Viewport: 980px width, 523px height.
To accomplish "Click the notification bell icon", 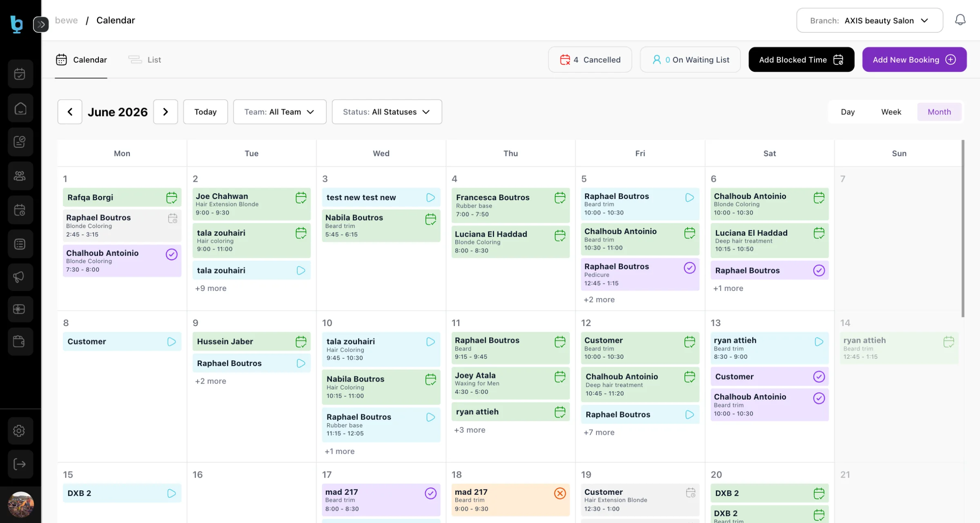I will pos(960,20).
